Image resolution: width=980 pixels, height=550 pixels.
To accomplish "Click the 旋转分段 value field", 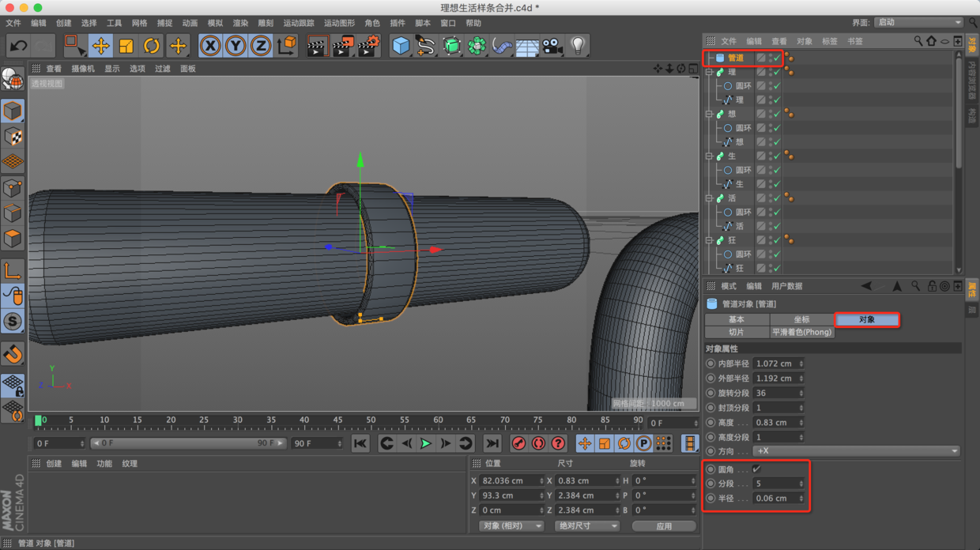I will 778,393.
